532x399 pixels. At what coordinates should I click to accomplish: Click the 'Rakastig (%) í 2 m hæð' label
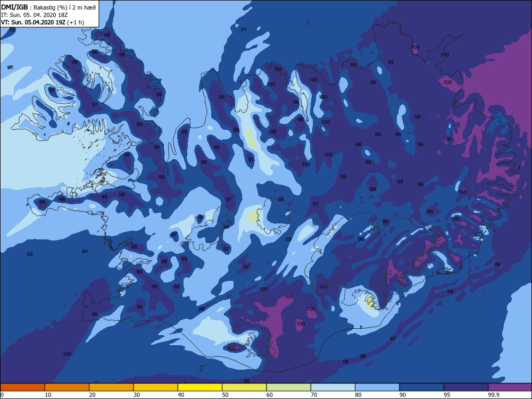click(65, 7)
